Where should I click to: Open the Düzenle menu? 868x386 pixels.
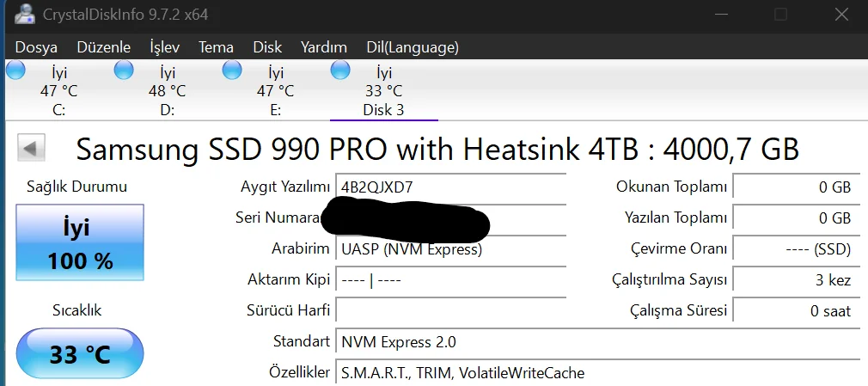[x=103, y=47]
